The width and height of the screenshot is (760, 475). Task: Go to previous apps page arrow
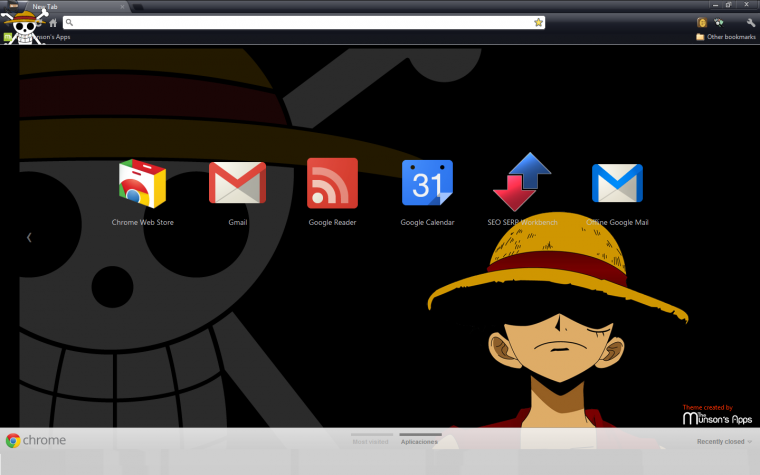pyautogui.click(x=29, y=237)
